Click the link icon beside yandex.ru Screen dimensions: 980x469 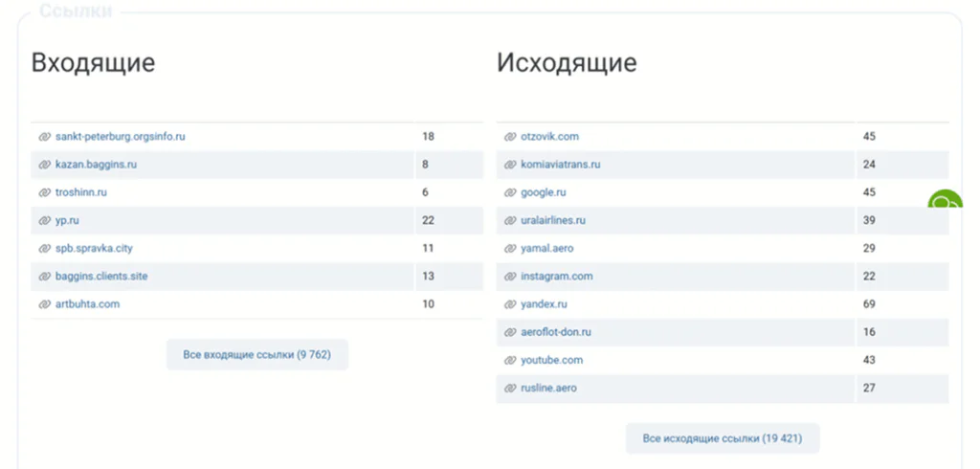point(510,304)
